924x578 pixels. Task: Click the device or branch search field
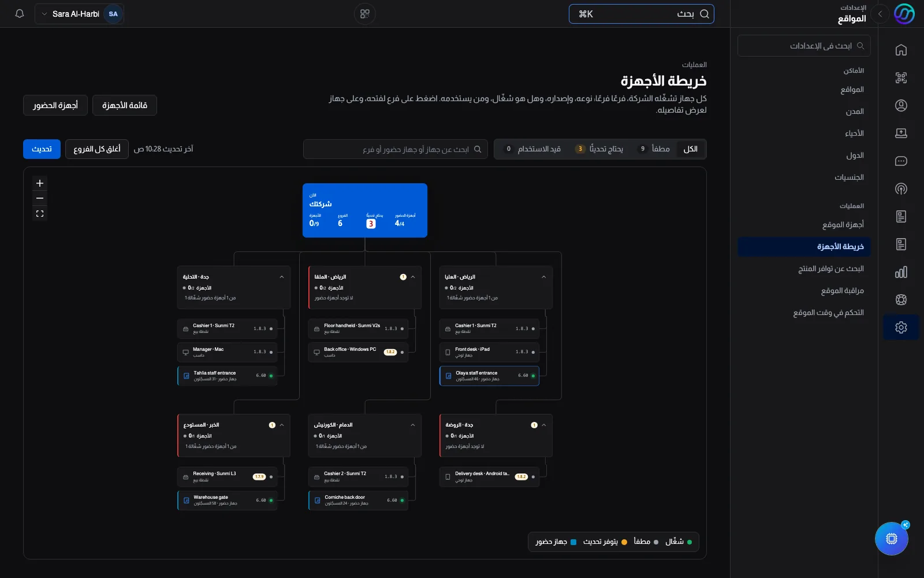[396, 149]
